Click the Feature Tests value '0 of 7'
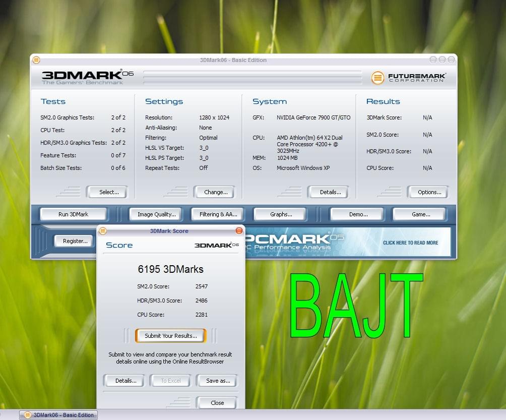 coord(118,155)
